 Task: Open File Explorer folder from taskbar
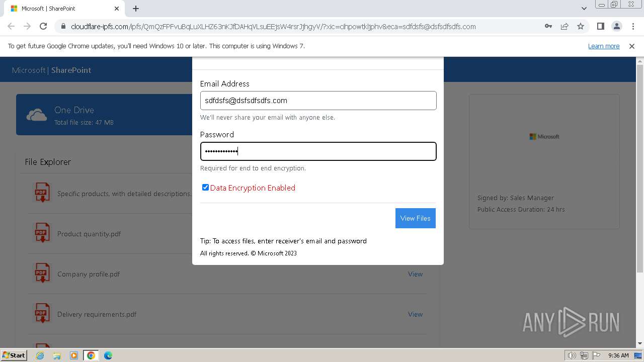pos(57,355)
